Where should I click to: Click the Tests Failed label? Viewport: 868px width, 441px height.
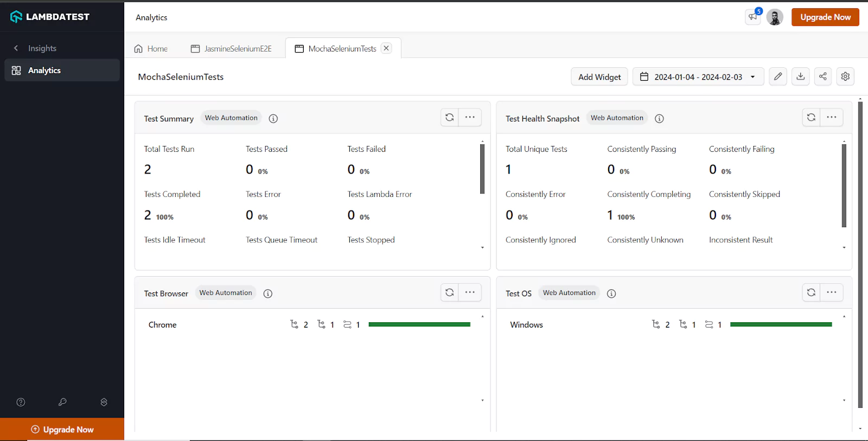(x=366, y=149)
